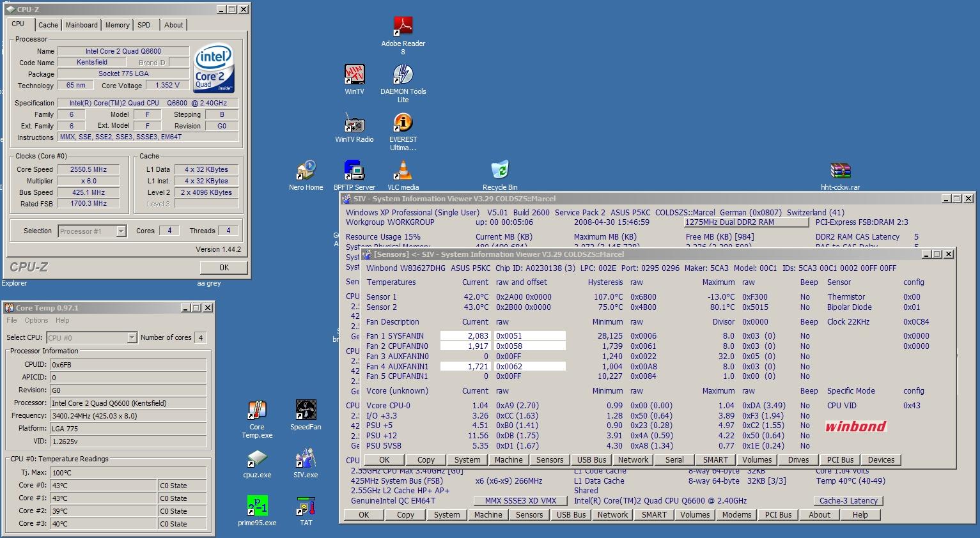980x538 pixels.
Task: Expand CPU-Z Processor selection dropdown
Action: pyautogui.click(x=121, y=231)
